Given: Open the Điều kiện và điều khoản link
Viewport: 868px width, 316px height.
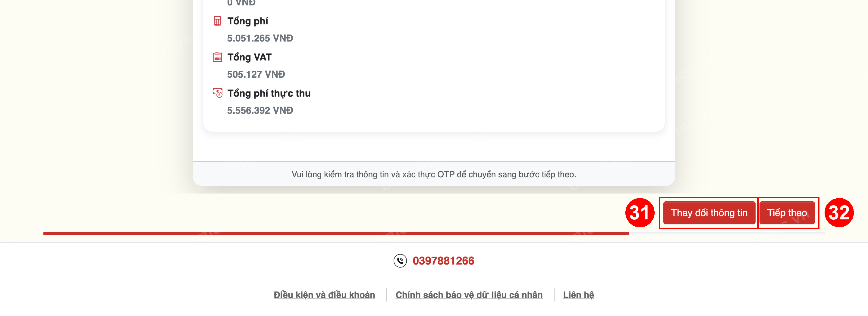Looking at the screenshot, I should coord(324,295).
